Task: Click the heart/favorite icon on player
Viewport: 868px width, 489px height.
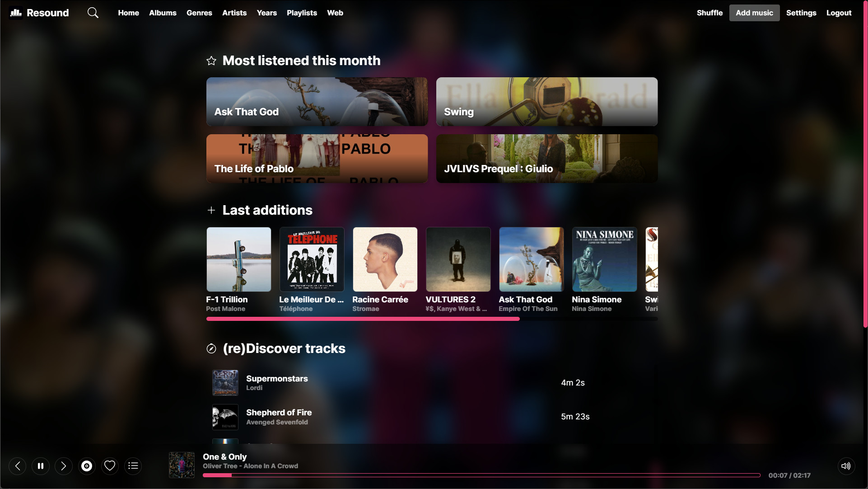Action: pyautogui.click(x=110, y=465)
